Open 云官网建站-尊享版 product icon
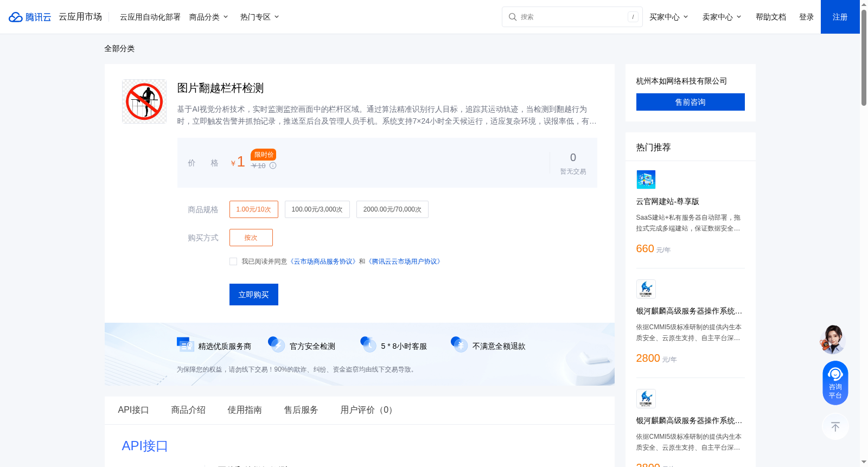The image size is (868, 467). (x=646, y=180)
